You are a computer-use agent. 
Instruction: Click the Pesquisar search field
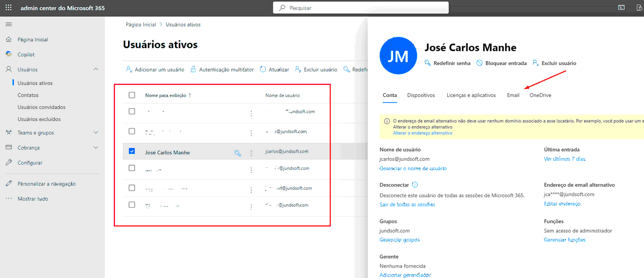coord(360,8)
